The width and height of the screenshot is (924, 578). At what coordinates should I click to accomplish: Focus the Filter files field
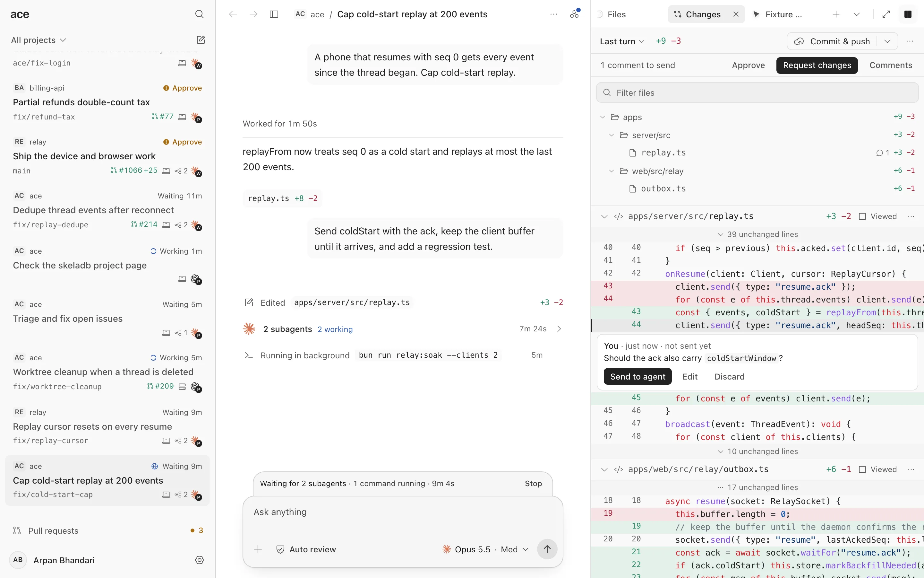[757, 92]
